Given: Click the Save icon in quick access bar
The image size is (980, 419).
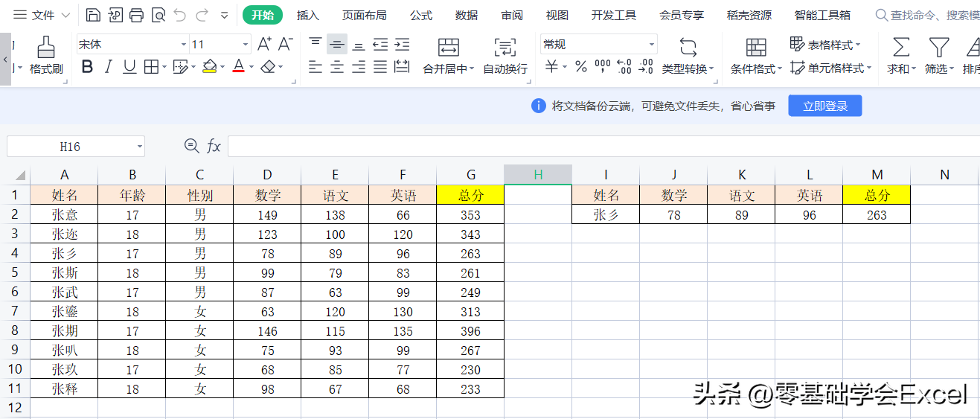Looking at the screenshot, I should pyautogui.click(x=93, y=15).
